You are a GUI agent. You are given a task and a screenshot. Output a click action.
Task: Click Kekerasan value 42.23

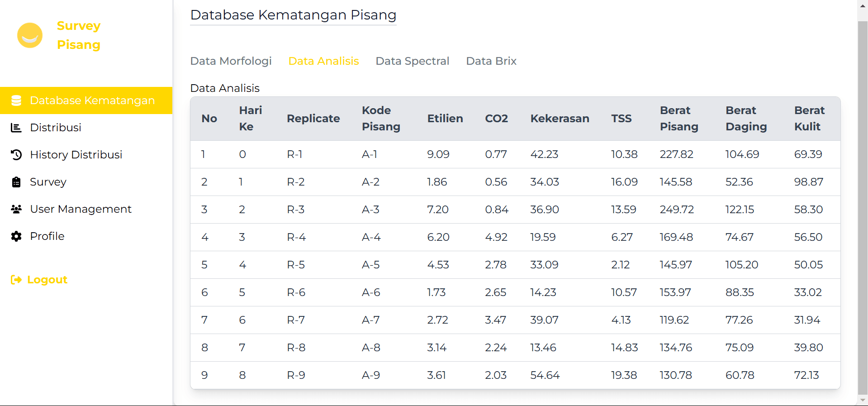pos(544,154)
